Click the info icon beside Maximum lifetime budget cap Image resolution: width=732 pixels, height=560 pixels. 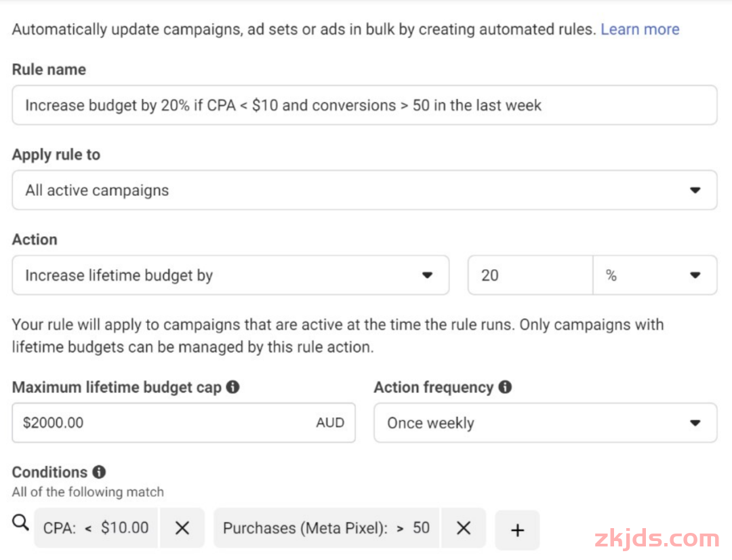point(232,387)
